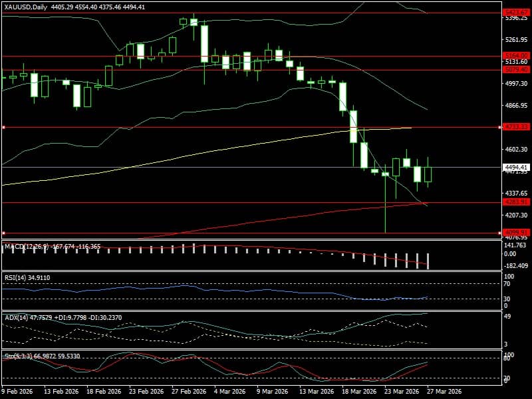The width and height of the screenshot is (532, 399).
Task: Click the 18 Mar 2026 date label
Action: [x=359, y=391]
